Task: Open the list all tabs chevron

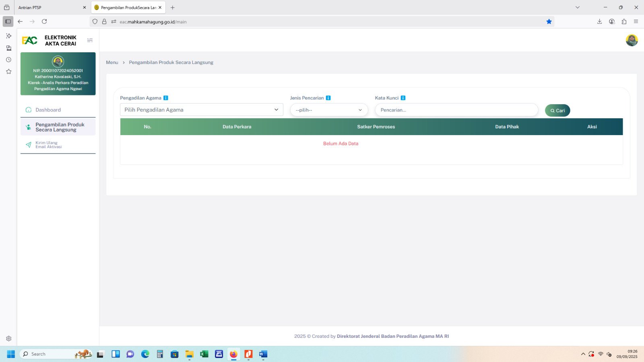Action: pos(577,7)
